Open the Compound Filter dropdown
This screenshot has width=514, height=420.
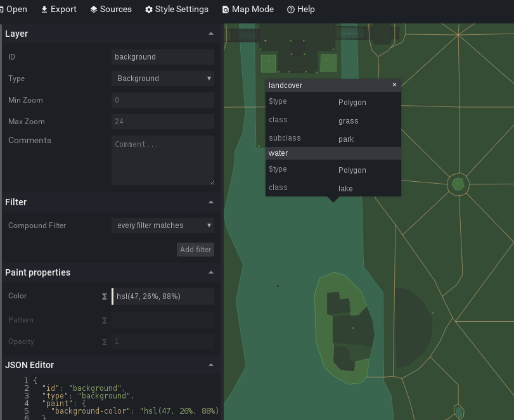(x=163, y=226)
